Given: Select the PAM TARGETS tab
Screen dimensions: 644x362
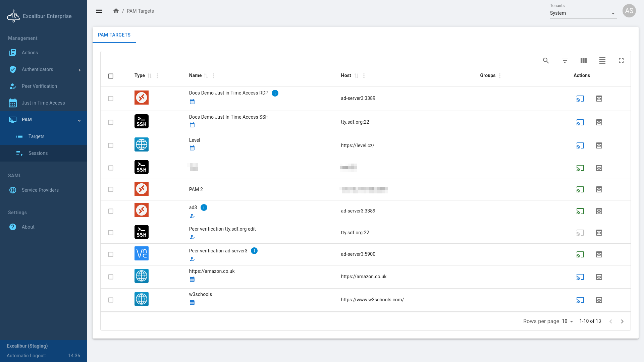Looking at the screenshot, I should coord(114,35).
